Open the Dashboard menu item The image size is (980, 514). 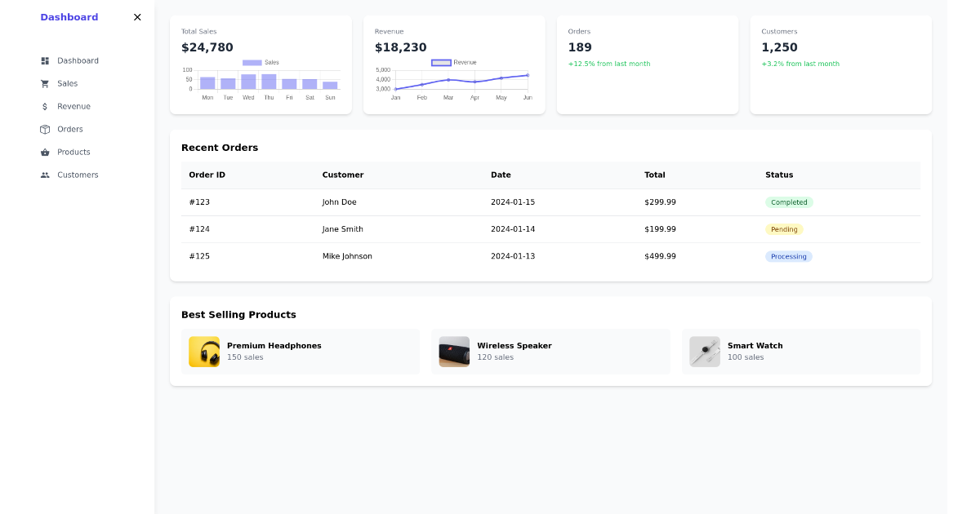(78, 60)
